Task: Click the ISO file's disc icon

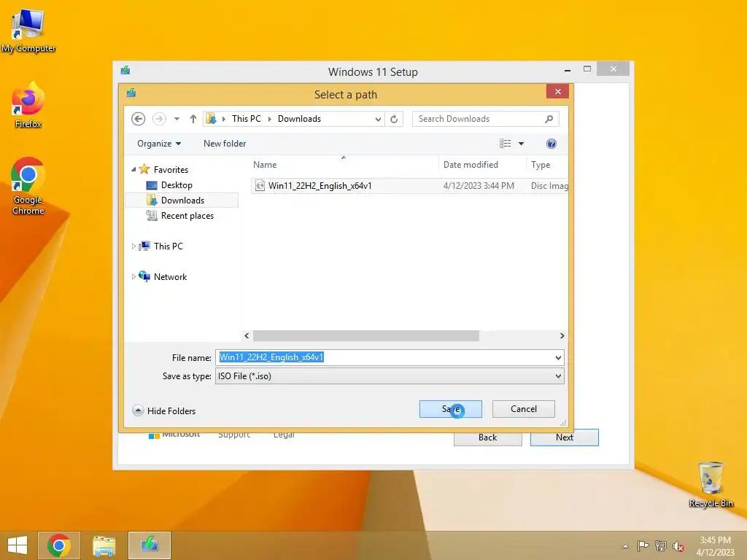Action: click(x=260, y=186)
